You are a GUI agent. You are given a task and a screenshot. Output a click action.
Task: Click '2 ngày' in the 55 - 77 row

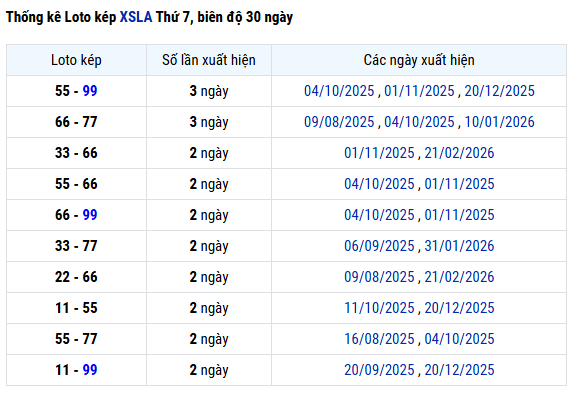pos(209,340)
